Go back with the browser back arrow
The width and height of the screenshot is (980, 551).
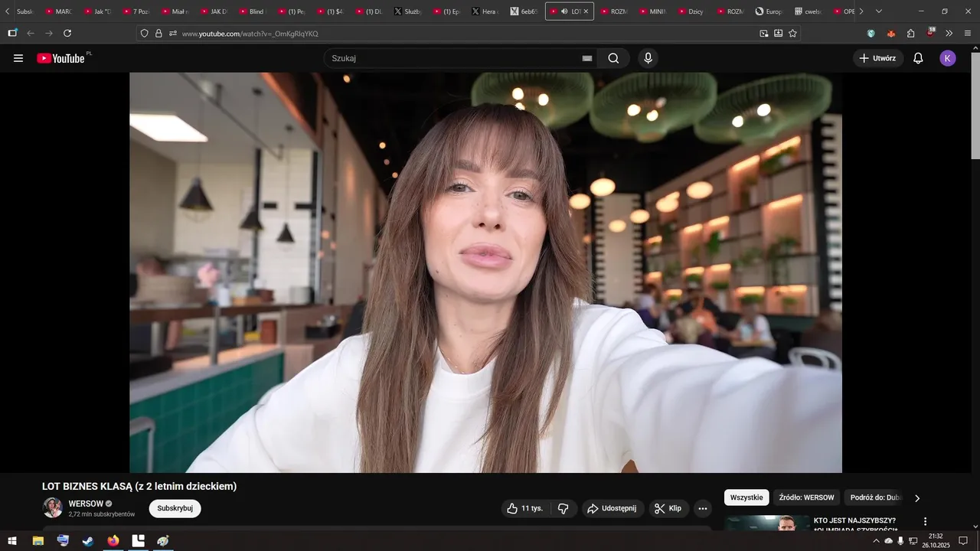31,34
